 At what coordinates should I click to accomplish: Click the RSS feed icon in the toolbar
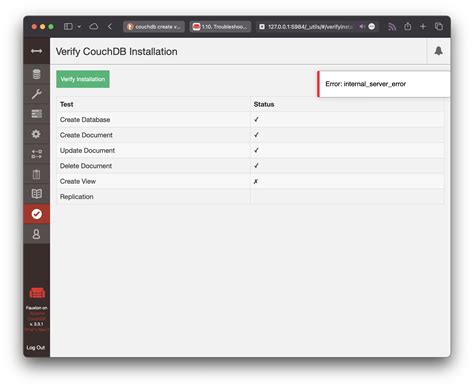pyautogui.click(x=392, y=27)
